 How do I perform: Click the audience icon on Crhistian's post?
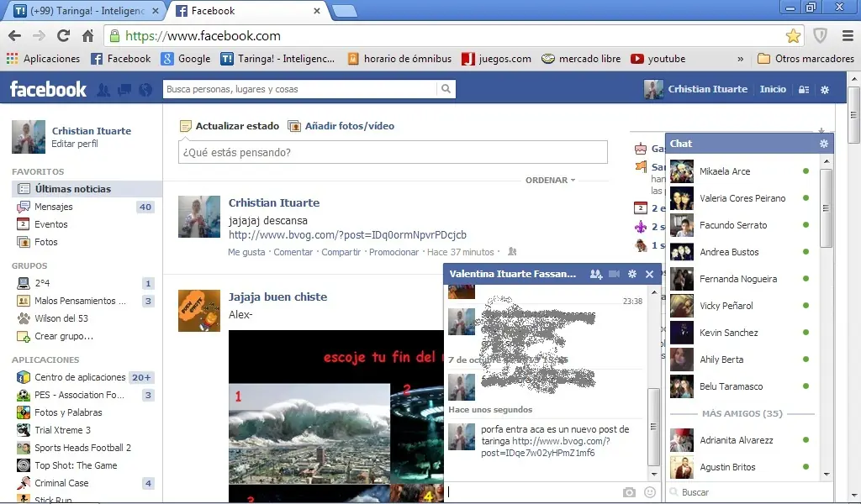coord(512,251)
